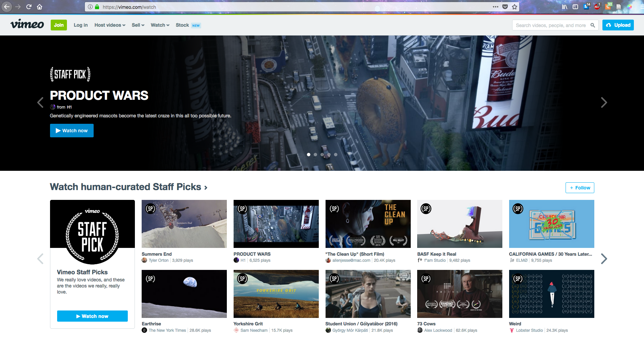Screen dimensions: 644x346
Task: Click the search magnifier icon
Action: point(593,25)
